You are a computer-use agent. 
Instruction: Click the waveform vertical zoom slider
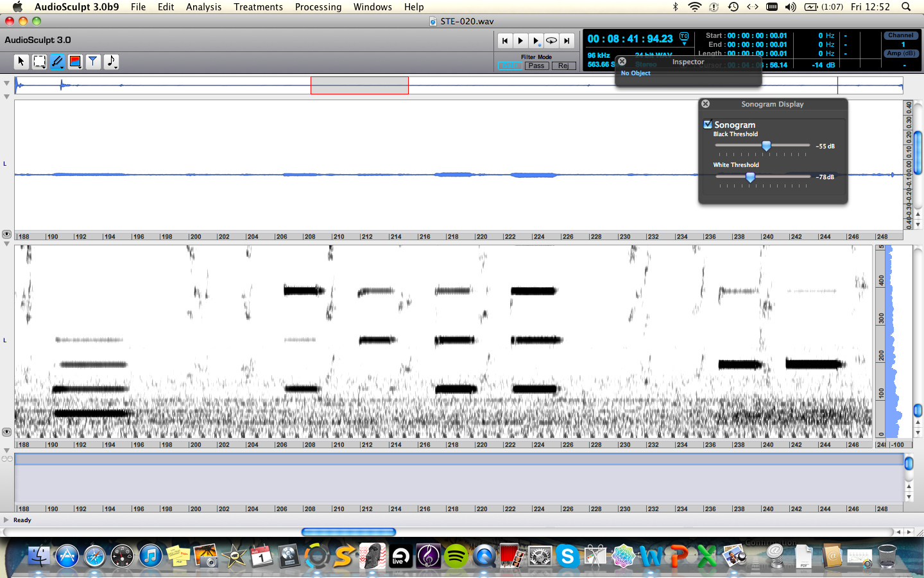click(918, 152)
